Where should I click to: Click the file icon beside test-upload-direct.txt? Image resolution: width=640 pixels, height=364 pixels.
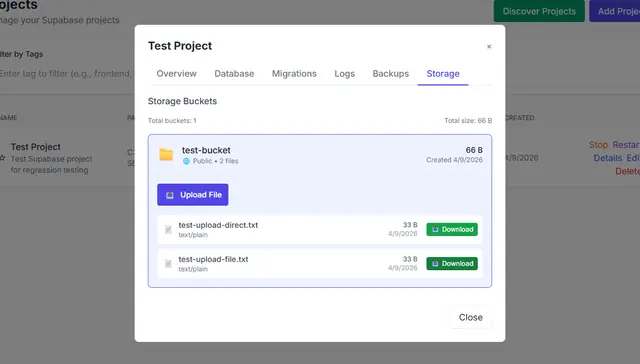click(x=168, y=230)
